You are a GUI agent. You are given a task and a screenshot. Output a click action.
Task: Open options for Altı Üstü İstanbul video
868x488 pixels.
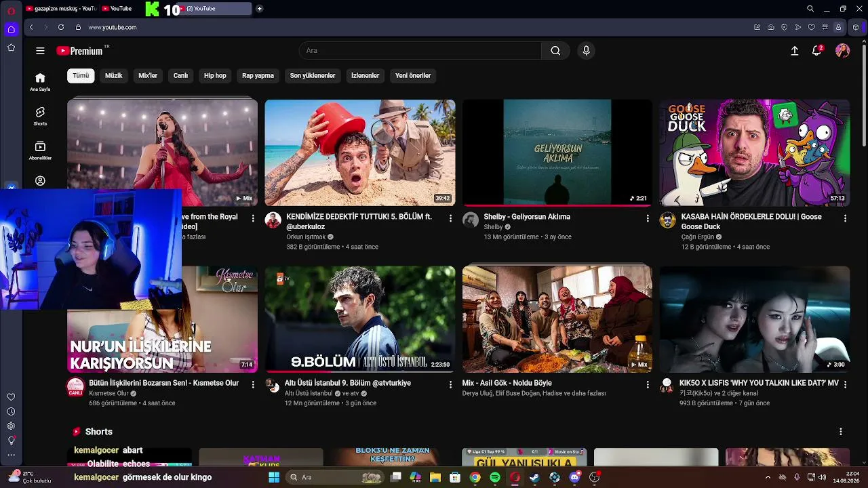coord(450,384)
